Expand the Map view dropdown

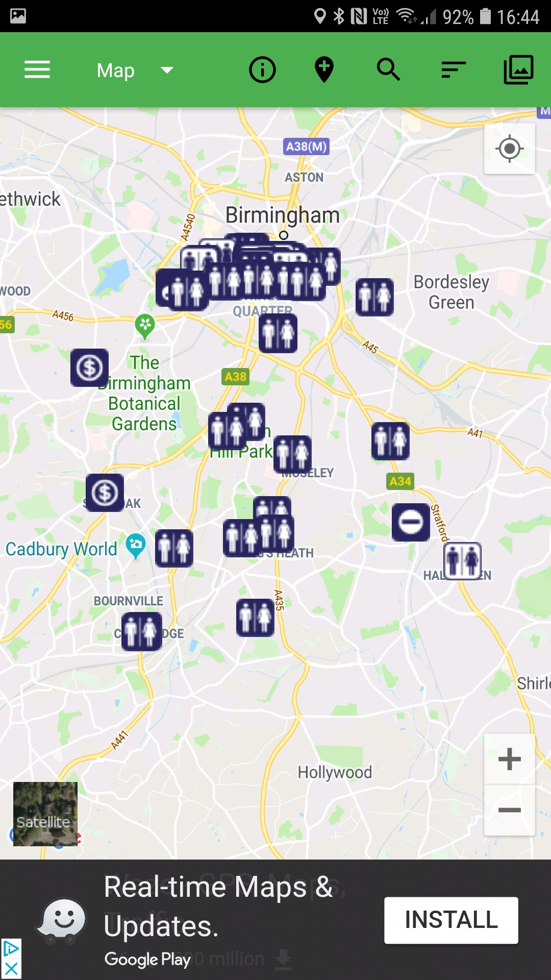tap(135, 70)
